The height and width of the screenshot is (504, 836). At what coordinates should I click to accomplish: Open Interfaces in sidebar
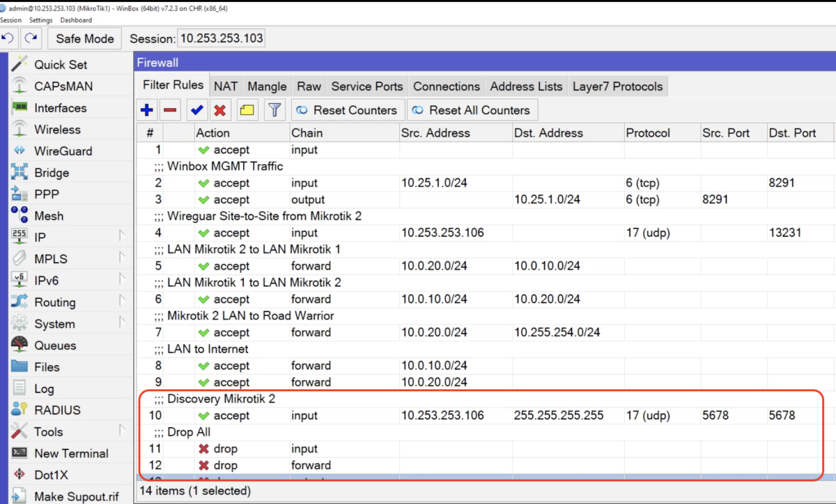pos(61,108)
